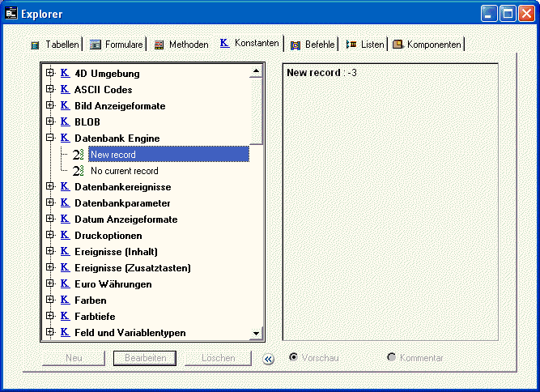Click the K icon next to BLOB

point(66,122)
